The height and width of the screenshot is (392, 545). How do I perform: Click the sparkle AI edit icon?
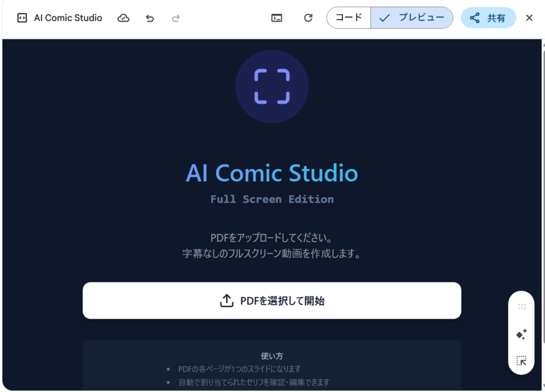tap(522, 335)
